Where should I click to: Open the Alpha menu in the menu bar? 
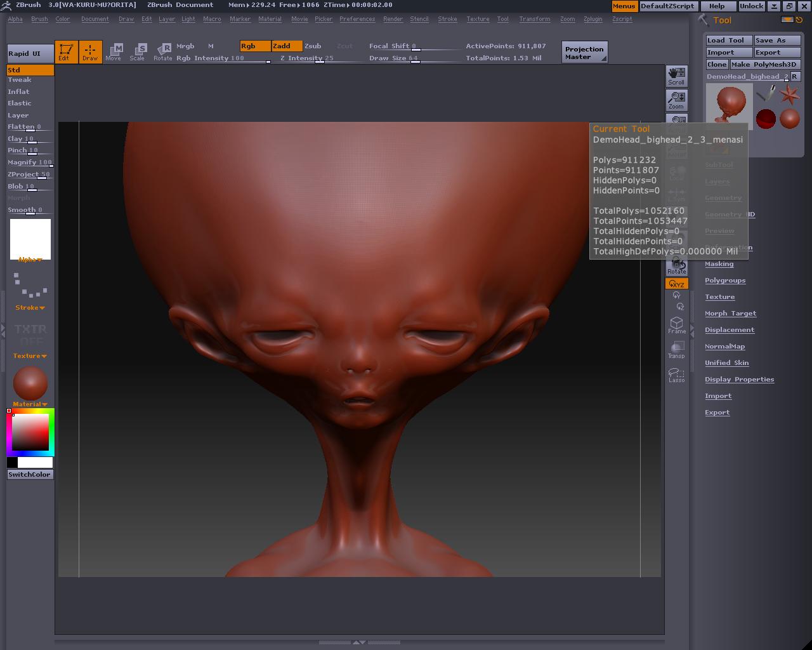pyautogui.click(x=15, y=19)
